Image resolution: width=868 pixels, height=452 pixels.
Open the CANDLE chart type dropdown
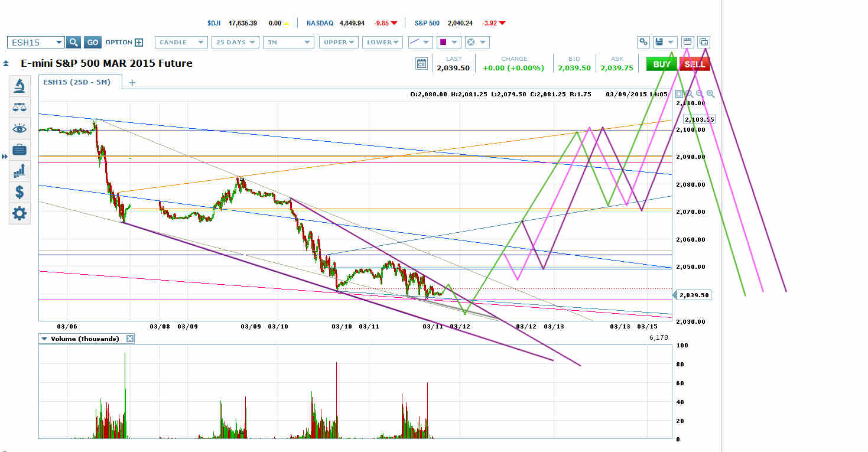click(181, 42)
